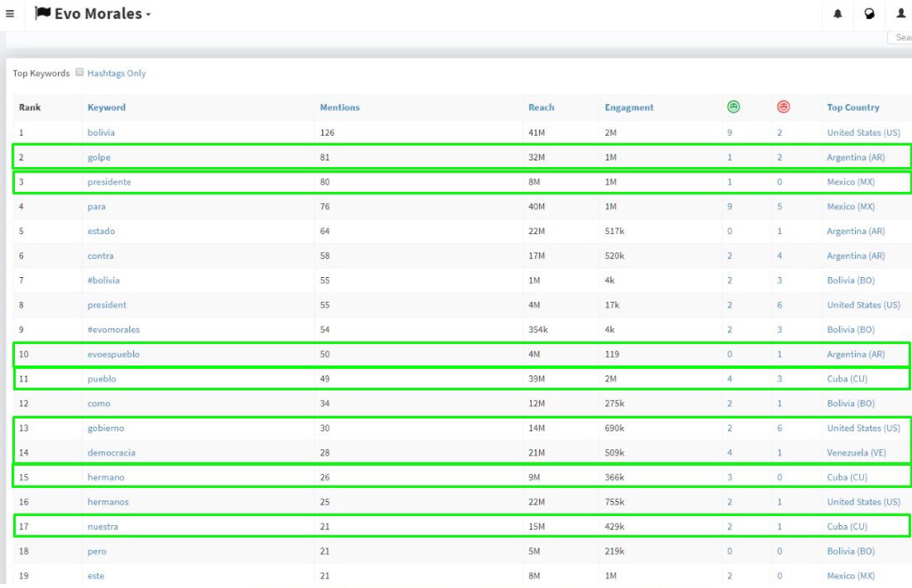Click Cuba (CU) in pueblo row
912x588 pixels.
click(847, 379)
